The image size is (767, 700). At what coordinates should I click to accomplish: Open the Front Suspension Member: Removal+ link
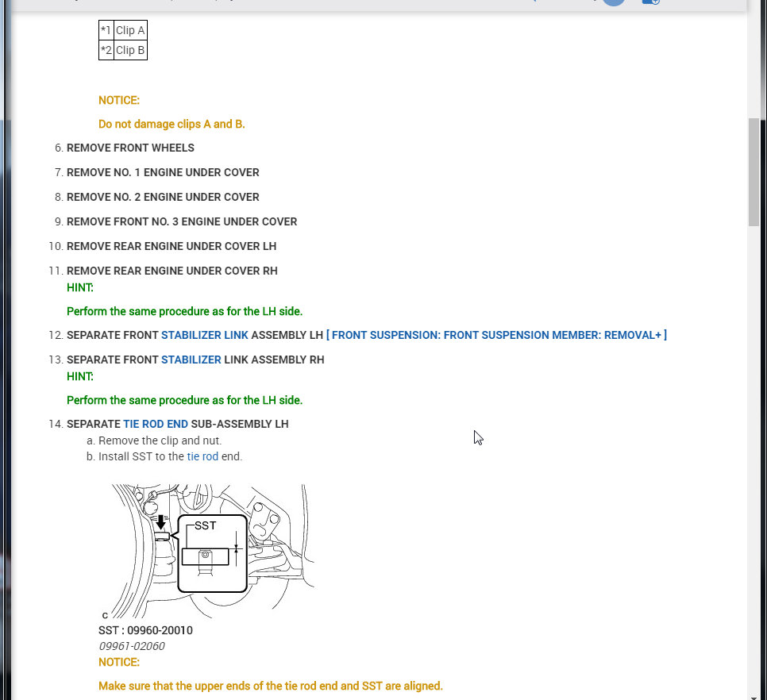496,336
